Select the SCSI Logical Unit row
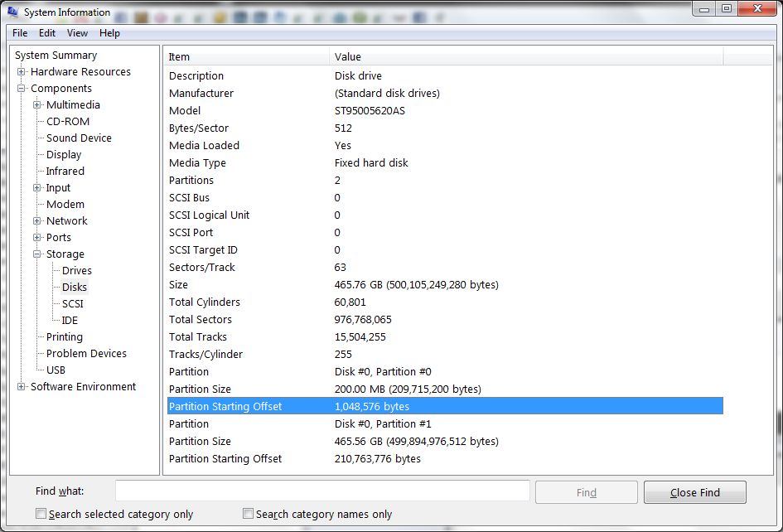 tap(445, 215)
